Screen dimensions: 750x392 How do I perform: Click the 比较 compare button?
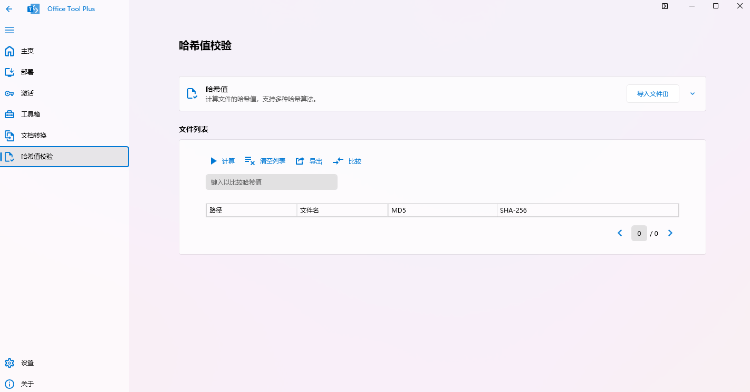[x=347, y=161]
